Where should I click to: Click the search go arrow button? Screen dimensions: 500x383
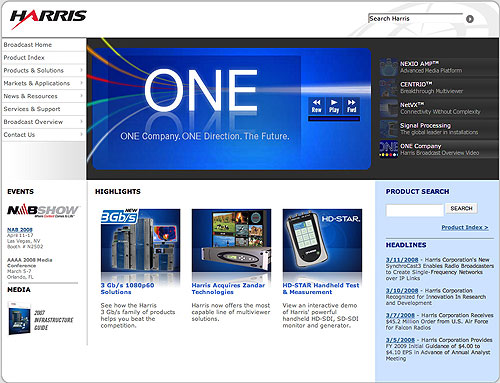pyautogui.click(x=470, y=19)
